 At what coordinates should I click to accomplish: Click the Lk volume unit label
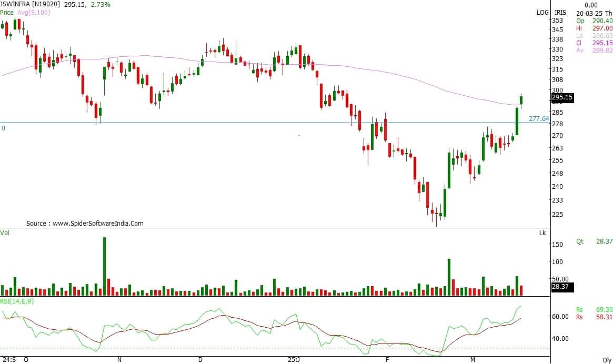[542, 232]
